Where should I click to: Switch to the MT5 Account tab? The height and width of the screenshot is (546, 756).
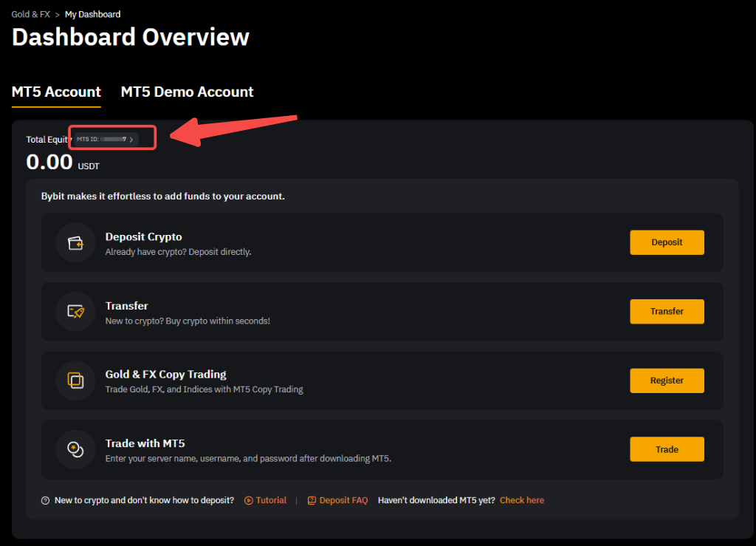pyautogui.click(x=56, y=92)
